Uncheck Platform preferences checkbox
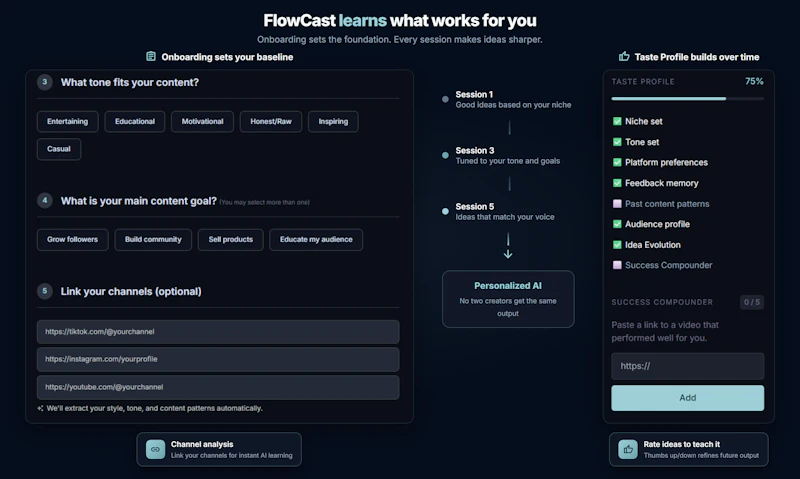800x479 pixels. point(617,162)
